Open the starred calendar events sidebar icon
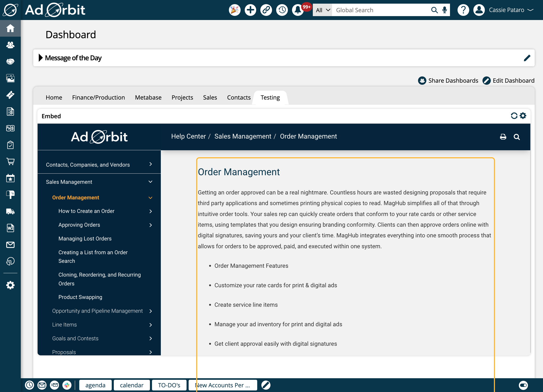 (10, 178)
